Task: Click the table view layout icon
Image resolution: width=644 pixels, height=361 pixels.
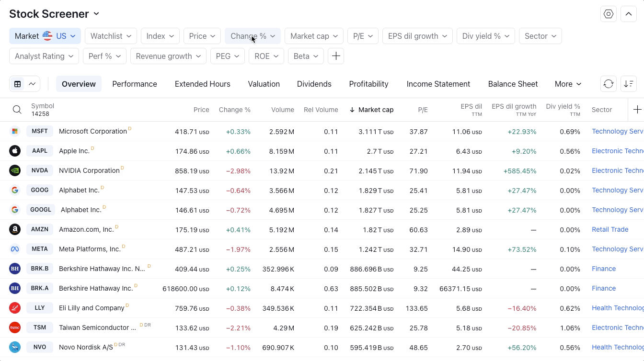Action: [x=18, y=84]
